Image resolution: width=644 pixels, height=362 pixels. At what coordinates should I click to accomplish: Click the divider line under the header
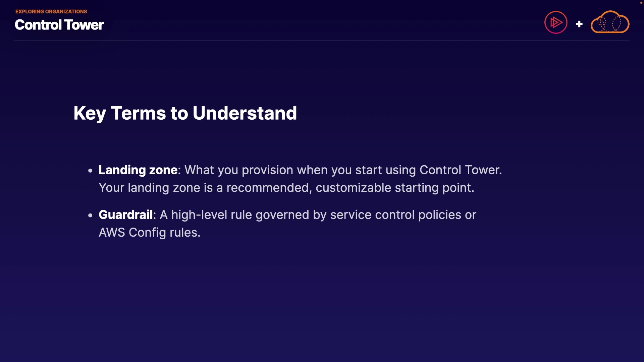[322, 41]
